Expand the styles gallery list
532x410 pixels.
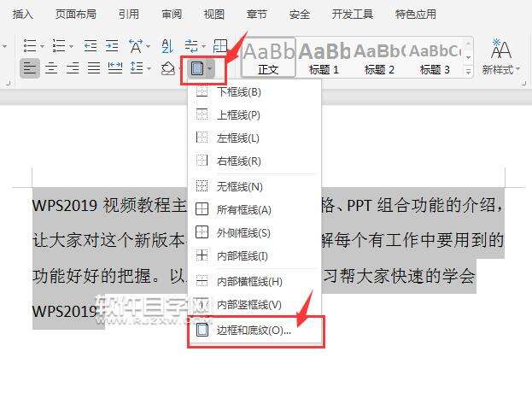click(x=468, y=71)
